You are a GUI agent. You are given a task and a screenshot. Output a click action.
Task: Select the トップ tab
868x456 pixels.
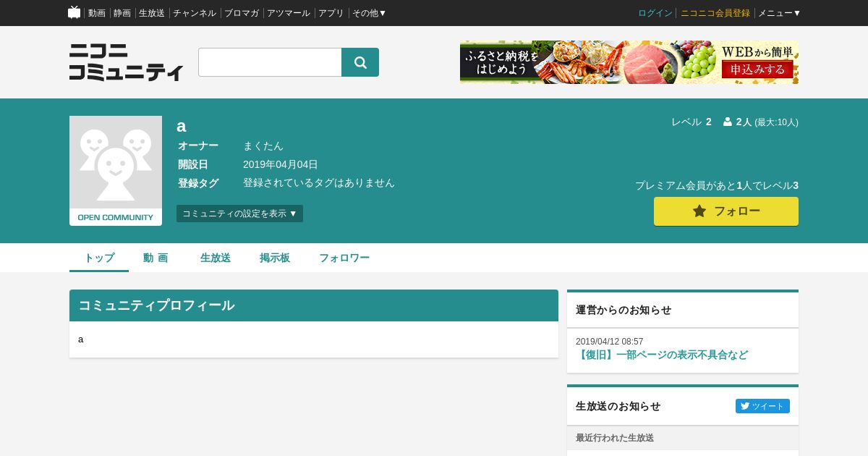click(x=99, y=258)
